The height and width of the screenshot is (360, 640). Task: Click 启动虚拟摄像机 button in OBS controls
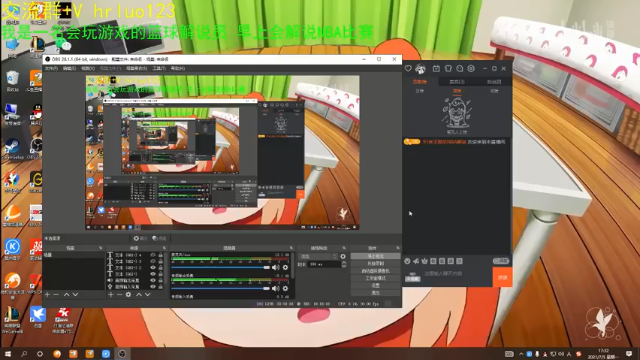point(375,271)
